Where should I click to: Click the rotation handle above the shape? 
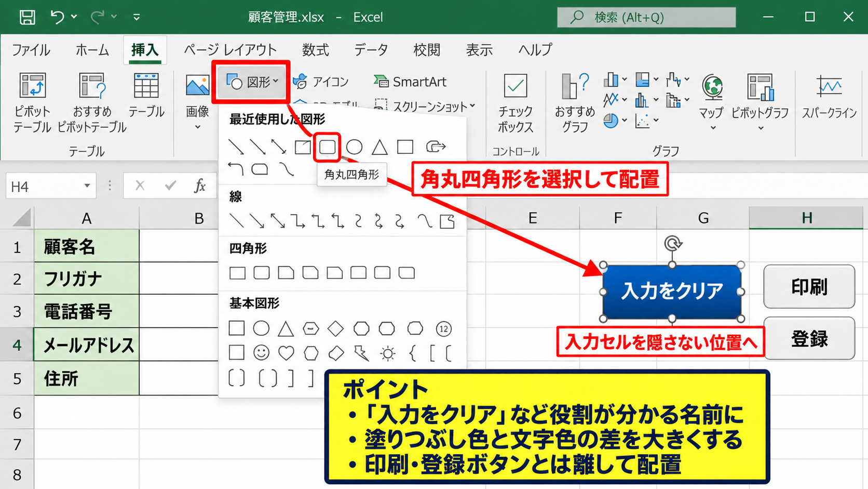[672, 243]
